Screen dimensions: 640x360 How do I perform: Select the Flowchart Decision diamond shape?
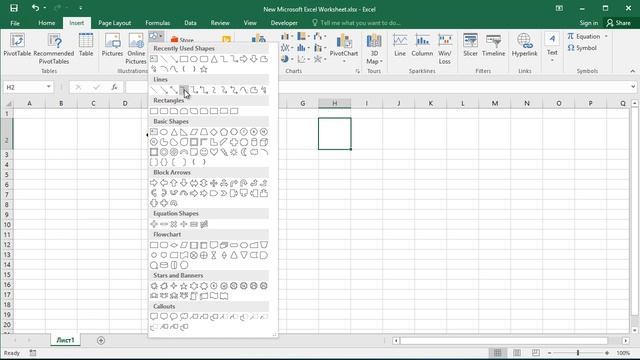click(174, 245)
